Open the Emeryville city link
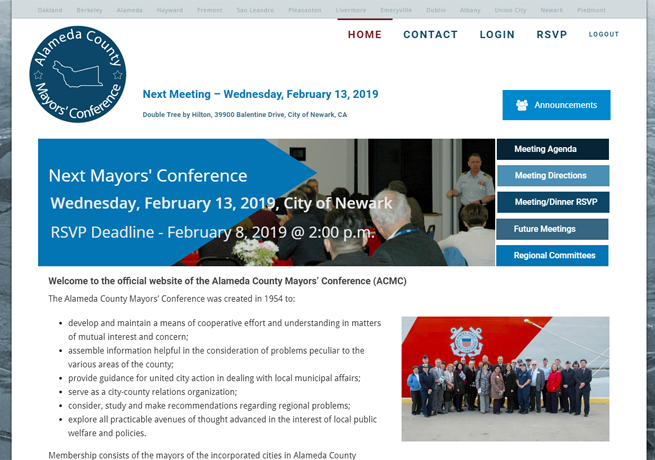The width and height of the screenshot is (655, 460). pos(396,10)
